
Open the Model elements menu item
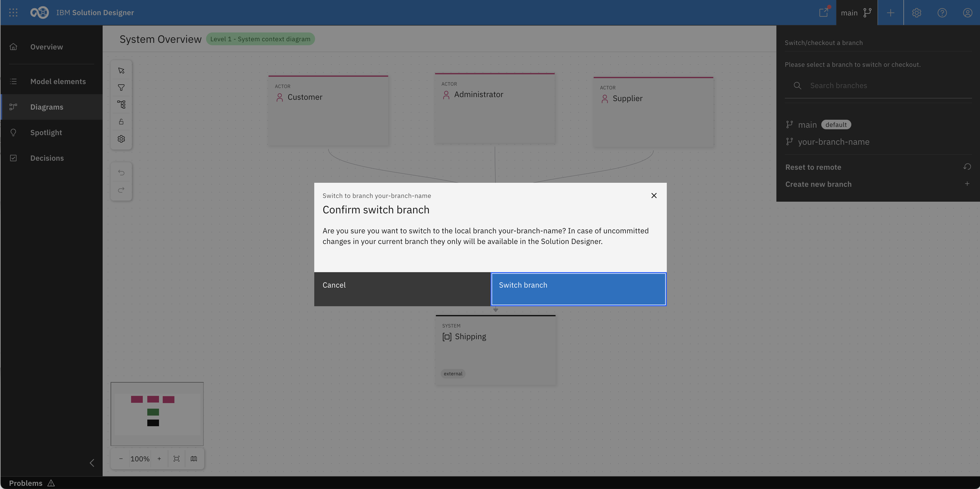coord(58,81)
